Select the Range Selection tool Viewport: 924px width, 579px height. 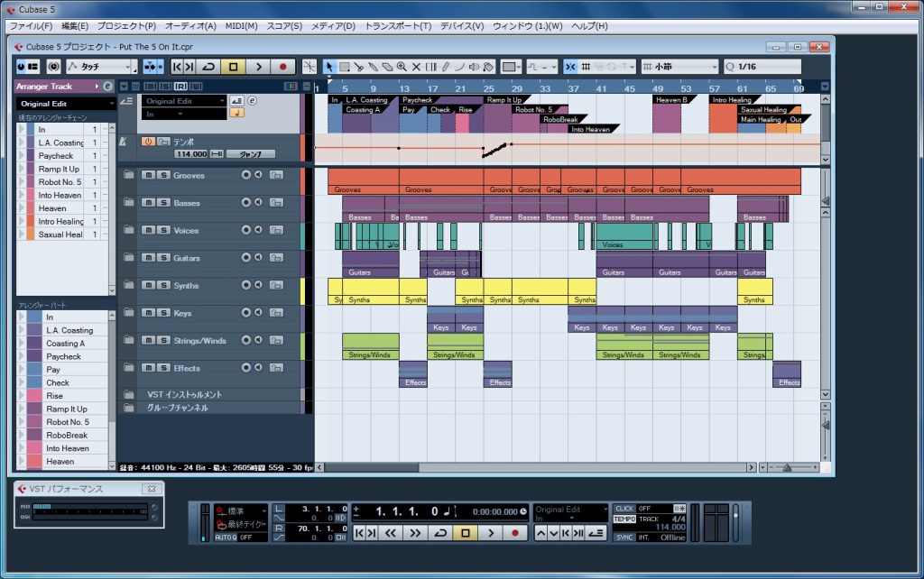(x=345, y=67)
